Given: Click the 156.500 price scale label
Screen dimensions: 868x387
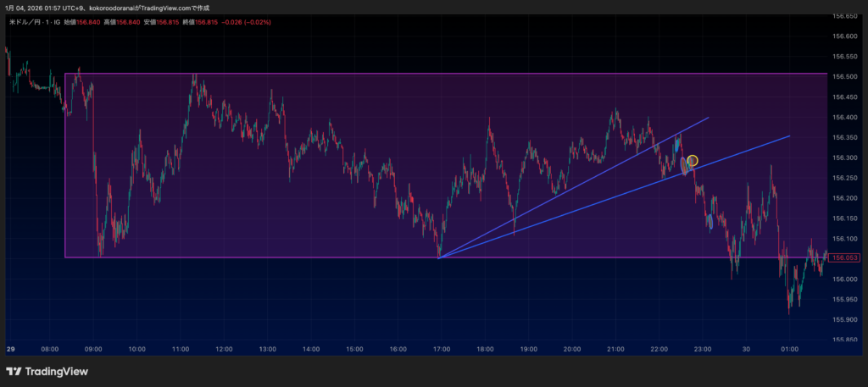Looking at the screenshot, I should pos(845,76).
